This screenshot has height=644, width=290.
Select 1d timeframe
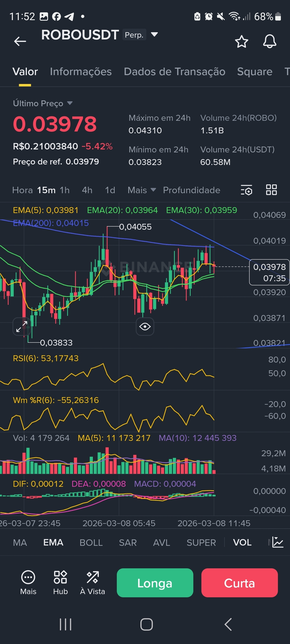[x=110, y=190]
